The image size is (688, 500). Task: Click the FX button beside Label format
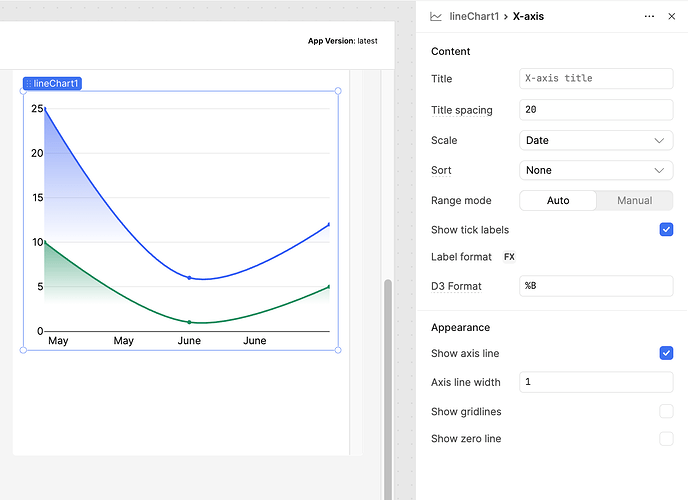509,257
